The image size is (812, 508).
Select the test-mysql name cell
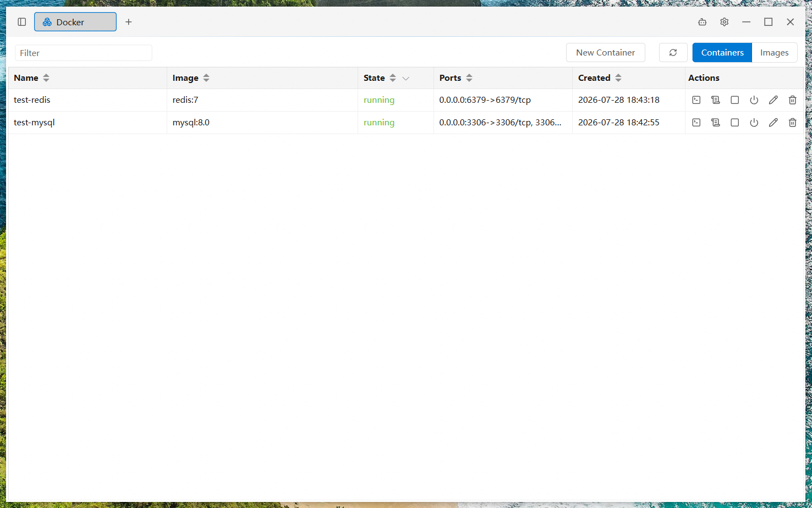87,123
